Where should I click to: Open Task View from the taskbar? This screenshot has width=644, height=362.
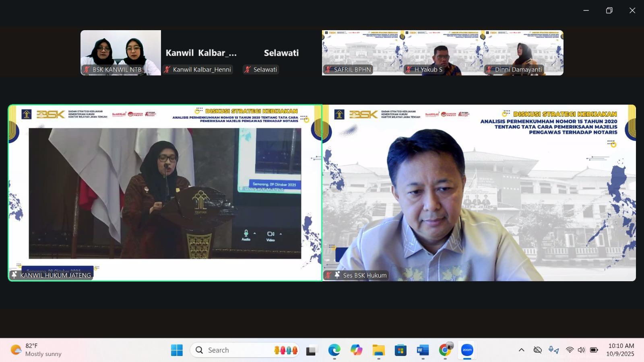[311, 350]
